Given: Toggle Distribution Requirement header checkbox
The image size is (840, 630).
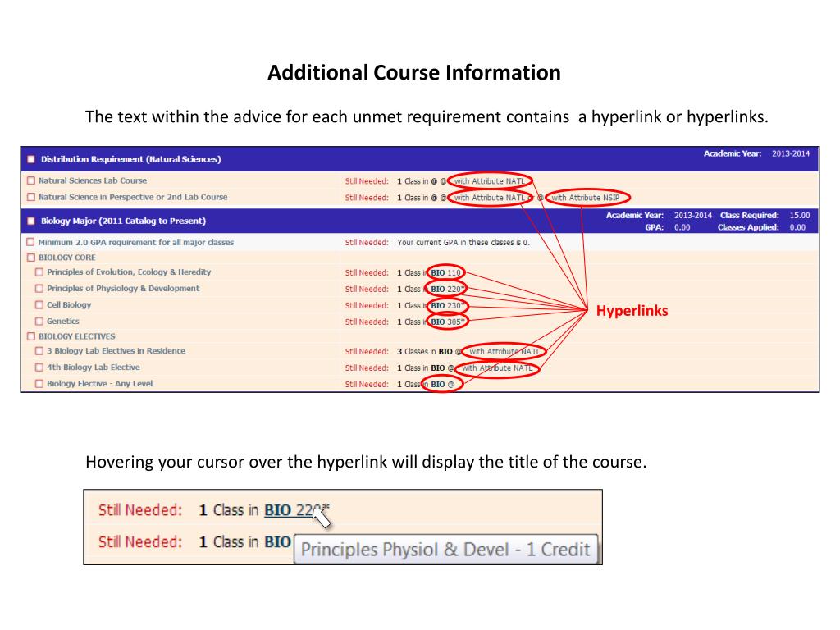Looking at the screenshot, I should point(31,159).
